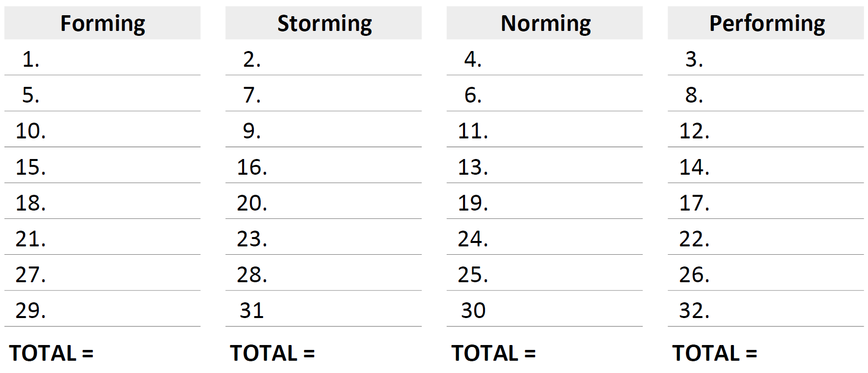Image resolution: width=868 pixels, height=373 pixels.
Task: Click the Storming column header
Action: point(324,23)
